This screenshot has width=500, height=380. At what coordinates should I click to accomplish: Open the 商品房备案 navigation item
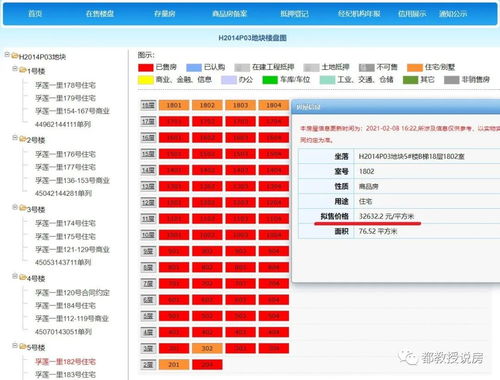click(x=230, y=14)
